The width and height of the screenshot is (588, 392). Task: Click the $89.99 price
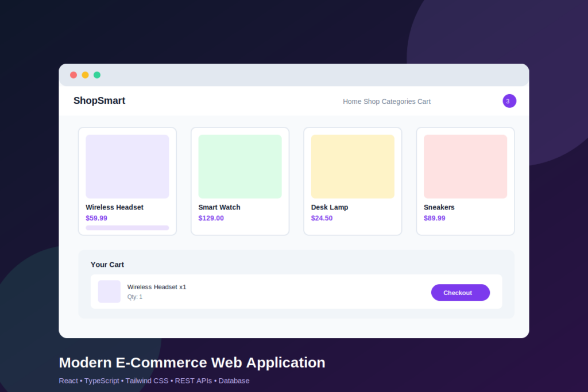click(435, 218)
